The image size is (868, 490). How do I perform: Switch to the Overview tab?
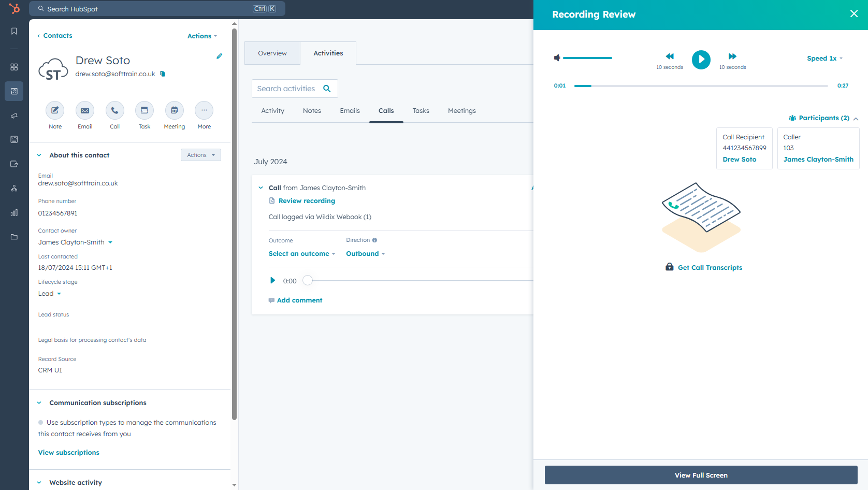pyautogui.click(x=272, y=53)
